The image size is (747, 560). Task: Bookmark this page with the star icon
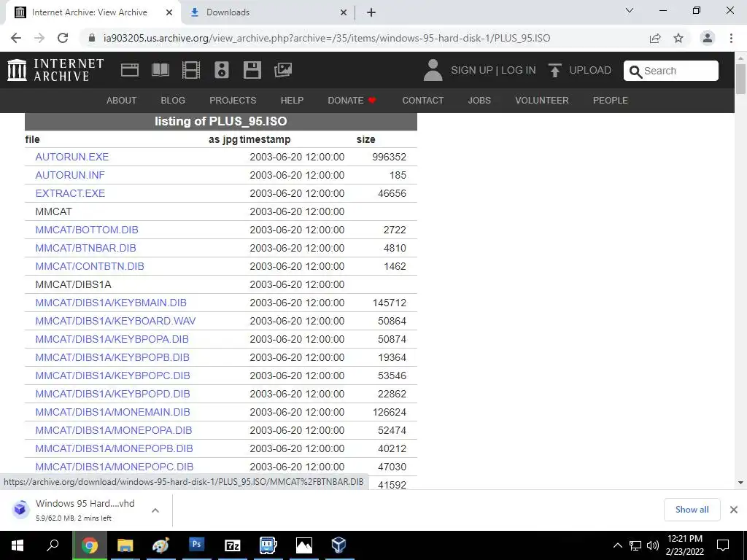(678, 38)
